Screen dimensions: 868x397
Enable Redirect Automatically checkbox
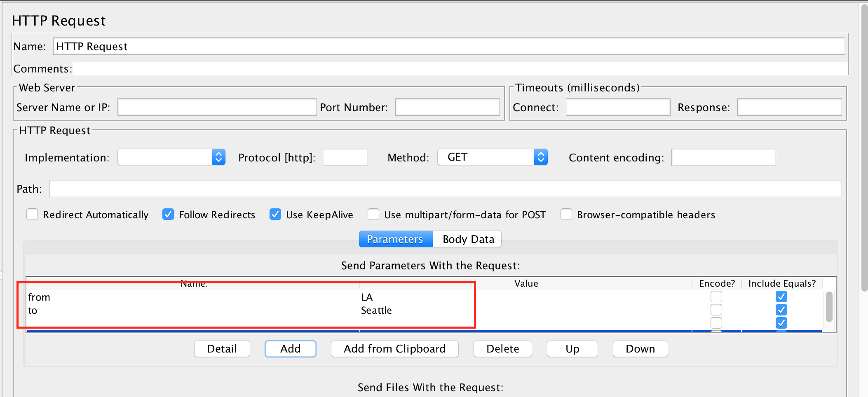click(x=32, y=215)
